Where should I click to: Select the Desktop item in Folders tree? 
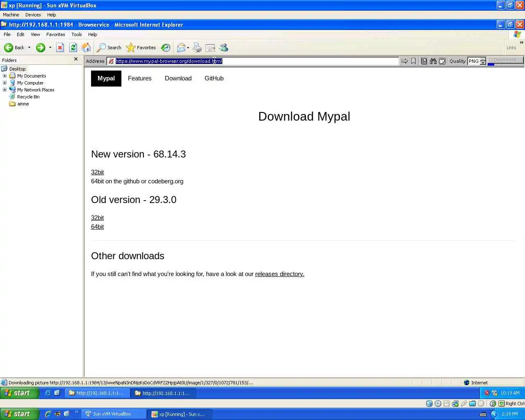(17, 69)
